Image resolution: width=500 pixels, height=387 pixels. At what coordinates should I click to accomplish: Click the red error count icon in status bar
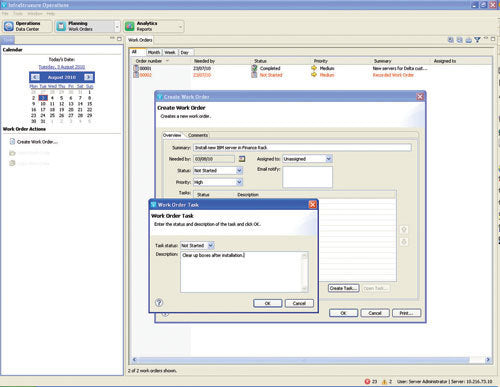[x=367, y=381]
